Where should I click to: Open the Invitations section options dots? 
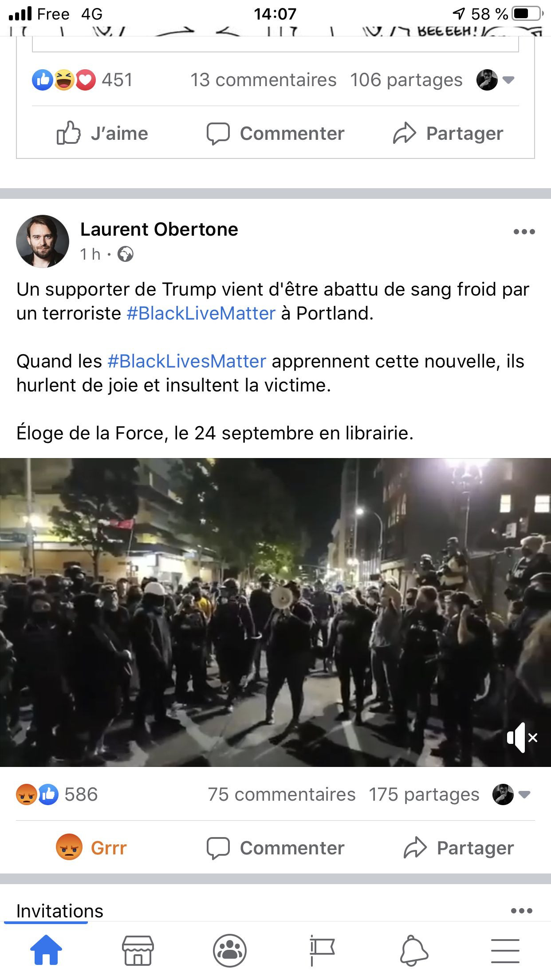522,910
